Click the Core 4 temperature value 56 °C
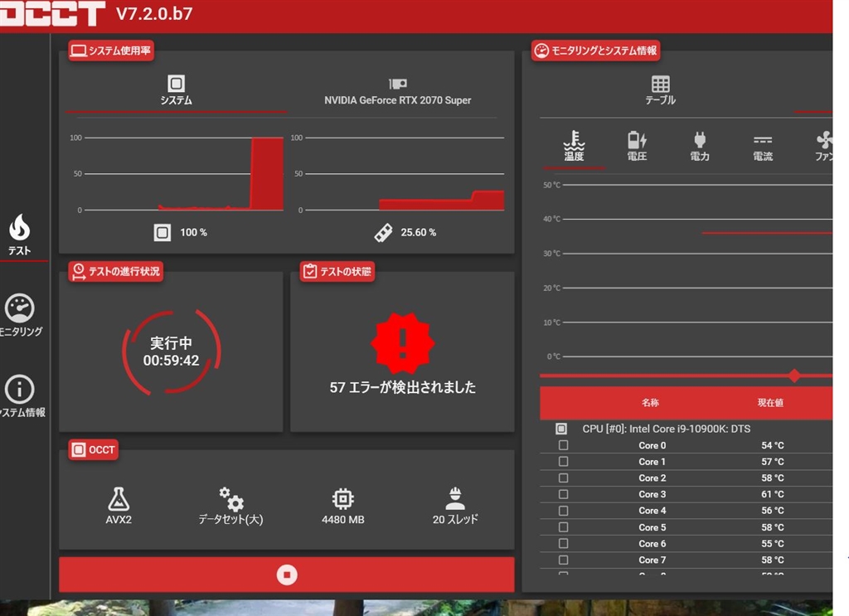Image resolution: width=849 pixels, height=616 pixels. pyautogui.click(x=773, y=511)
